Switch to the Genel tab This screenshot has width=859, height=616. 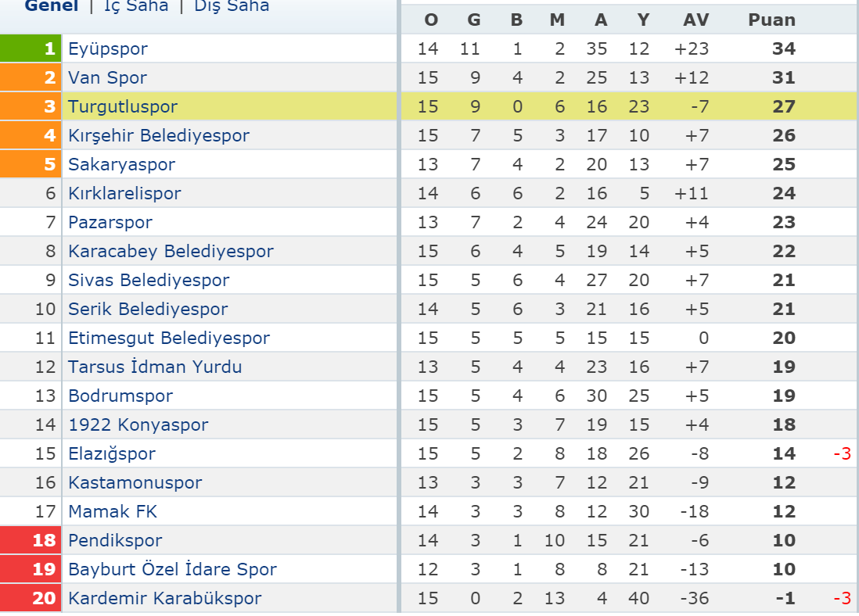pyautogui.click(x=52, y=6)
